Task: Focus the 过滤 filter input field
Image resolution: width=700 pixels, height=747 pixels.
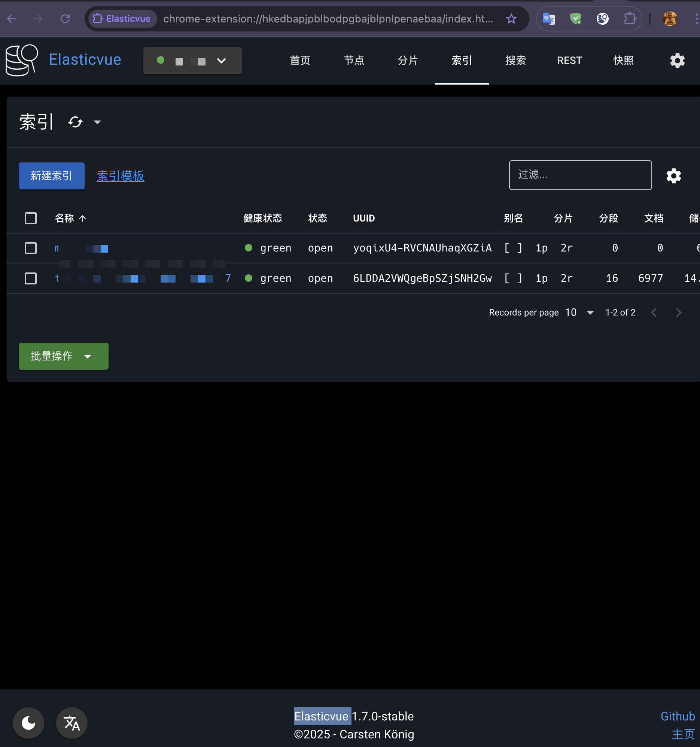Action: click(x=580, y=175)
